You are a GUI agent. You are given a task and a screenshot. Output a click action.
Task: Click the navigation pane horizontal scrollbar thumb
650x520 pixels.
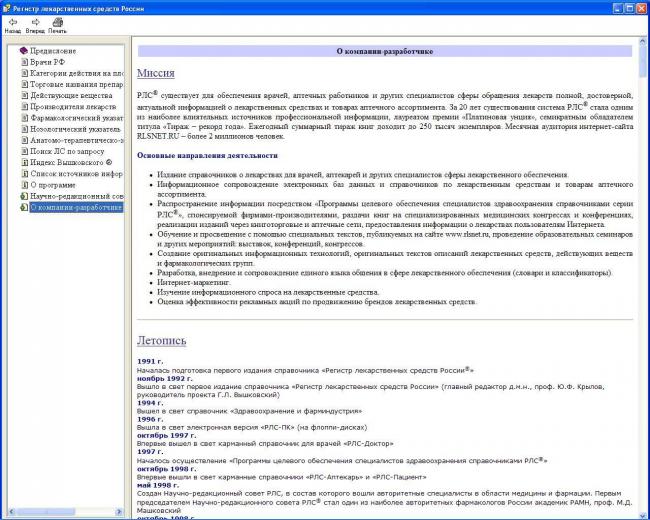[x=46, y=512]
